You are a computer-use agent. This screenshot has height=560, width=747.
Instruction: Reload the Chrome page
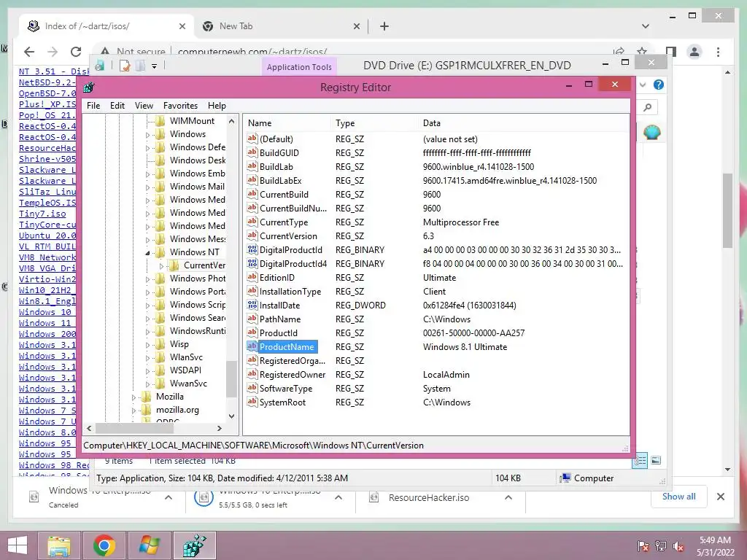coord(76,52)
